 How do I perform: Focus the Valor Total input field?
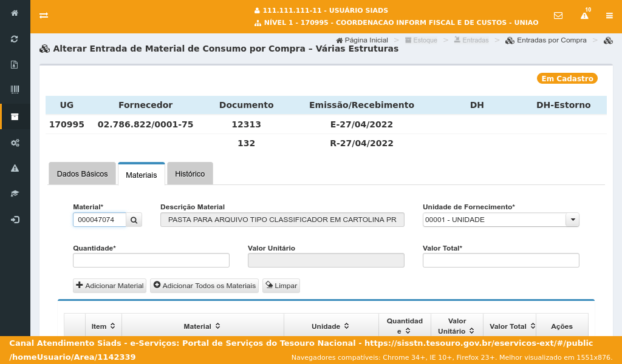(501, 260)
